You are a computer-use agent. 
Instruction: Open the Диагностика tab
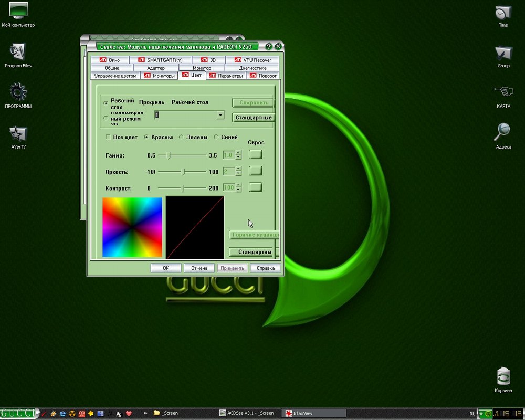253,68
